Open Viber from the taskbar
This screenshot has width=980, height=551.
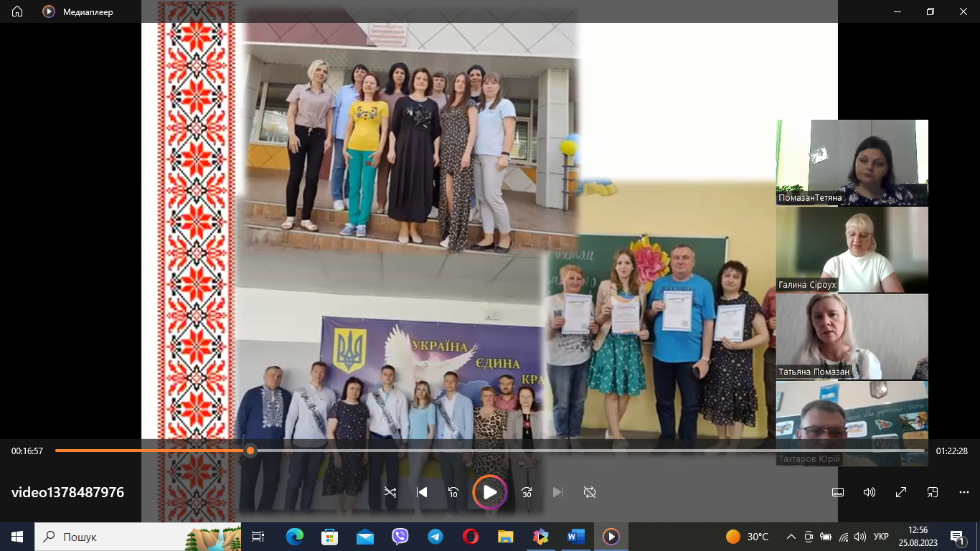point(400,537)
